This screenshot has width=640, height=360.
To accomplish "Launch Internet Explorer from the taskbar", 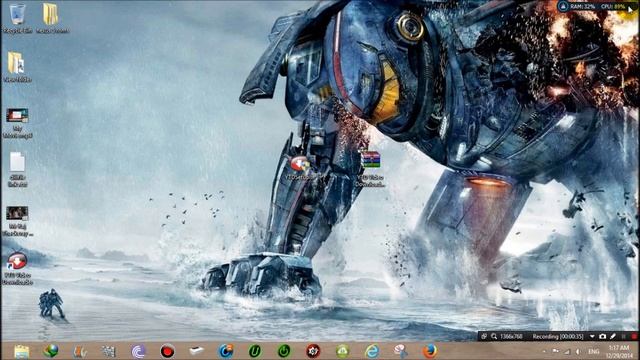I will click(x=372, y=351).
